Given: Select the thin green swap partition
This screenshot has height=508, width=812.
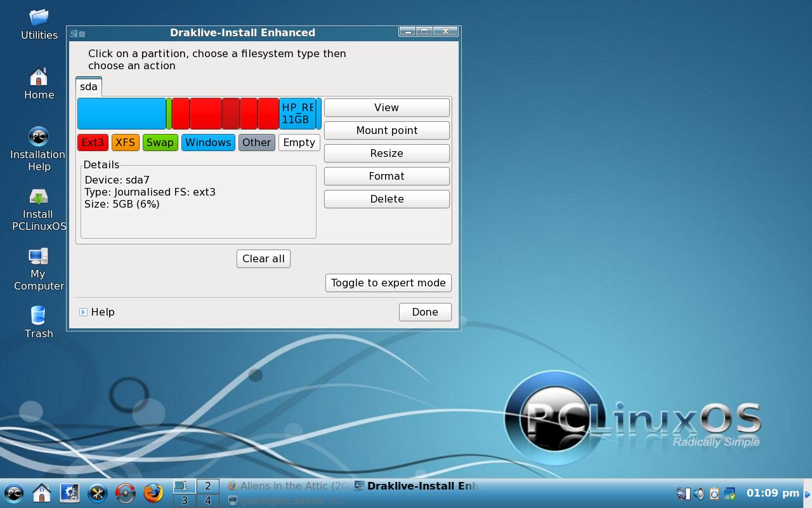Looking at the screenshot, I should (169, 114).
